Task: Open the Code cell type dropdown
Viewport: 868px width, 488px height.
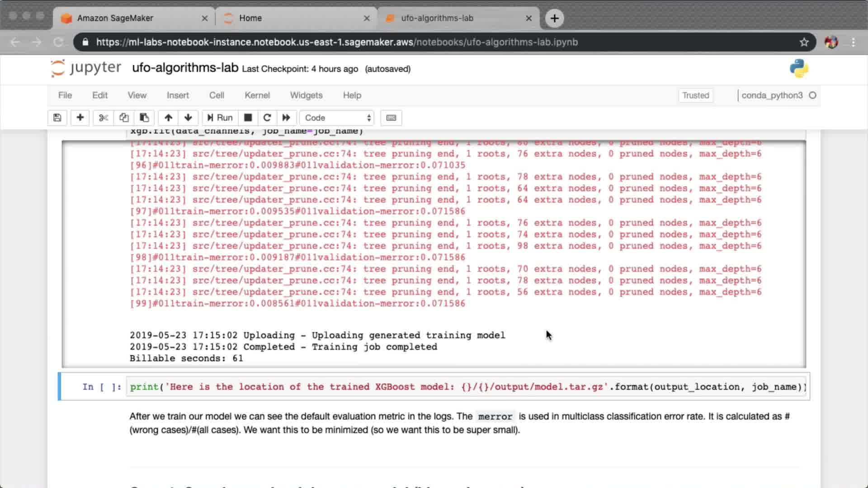Action: 337,117
